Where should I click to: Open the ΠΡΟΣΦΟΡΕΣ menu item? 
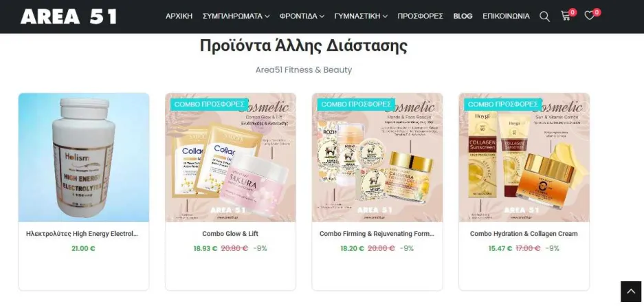pos(420,16)
